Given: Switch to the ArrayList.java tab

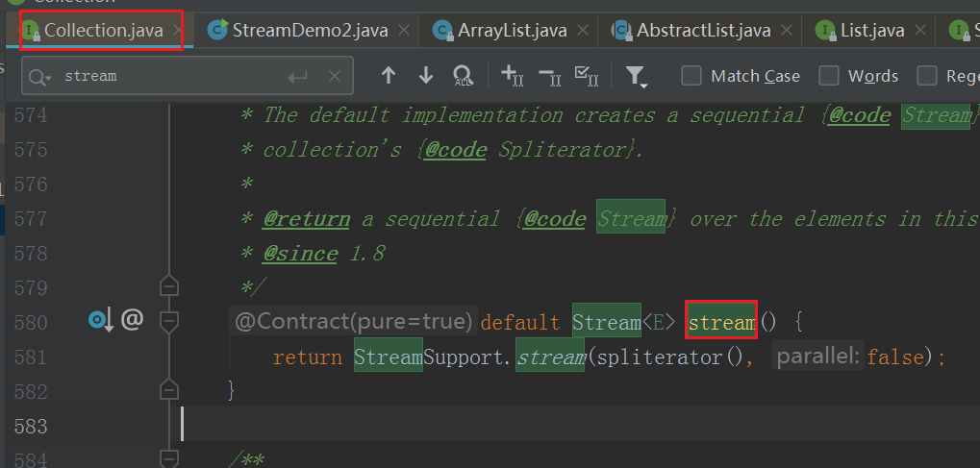Looking at the screenshot, I should click(512, 30).
